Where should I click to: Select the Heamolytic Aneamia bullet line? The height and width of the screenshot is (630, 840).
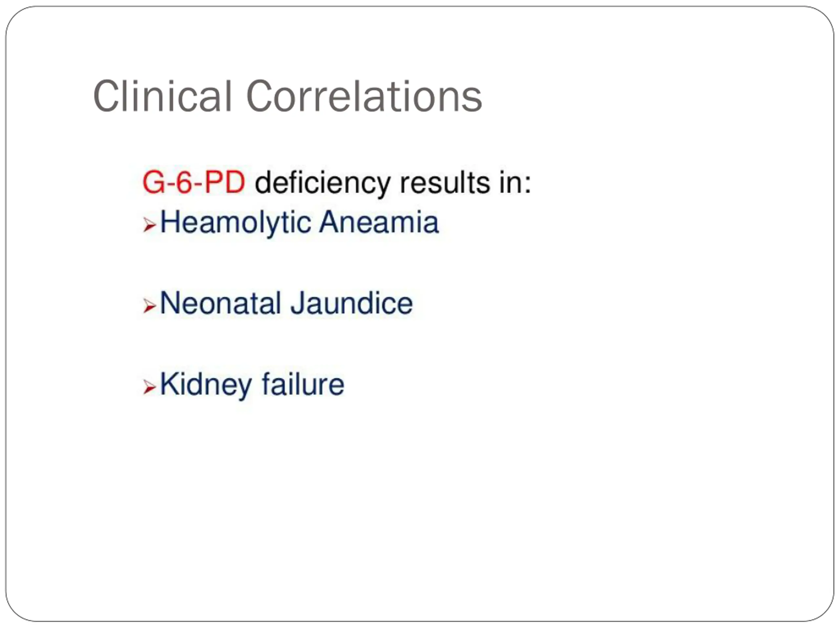pos(291,223)
